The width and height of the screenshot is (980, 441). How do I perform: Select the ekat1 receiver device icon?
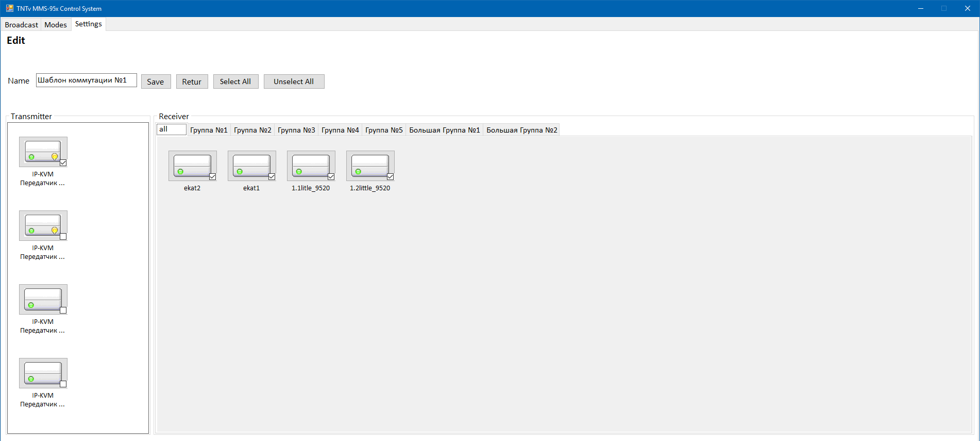tap(251, 166)
